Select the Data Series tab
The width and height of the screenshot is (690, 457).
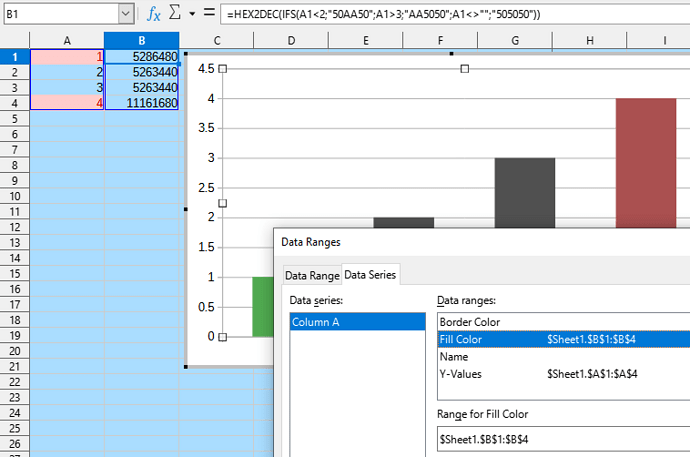pos(370,275)
